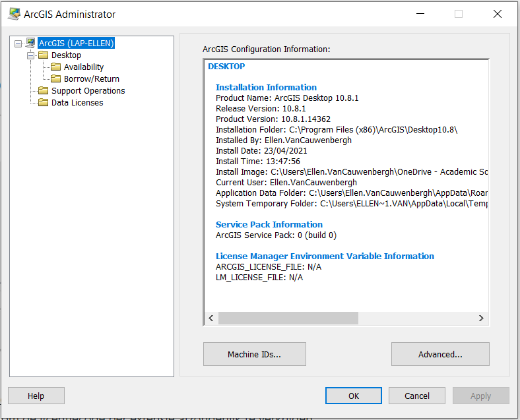Collapse the ArcGIS (LAP-ELLEN) root node
The image size is (520, 420).
pos(18,44)
